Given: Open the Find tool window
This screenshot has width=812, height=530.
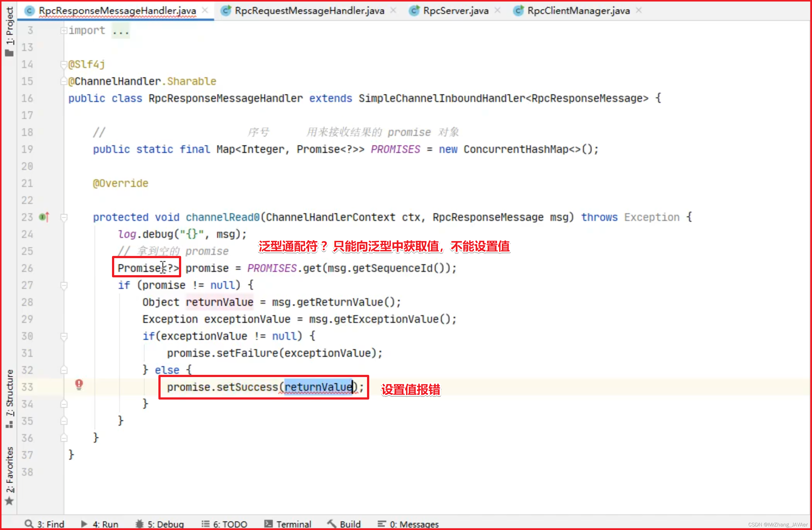Looking at the screenshot, I should click(x=44, y=524).
